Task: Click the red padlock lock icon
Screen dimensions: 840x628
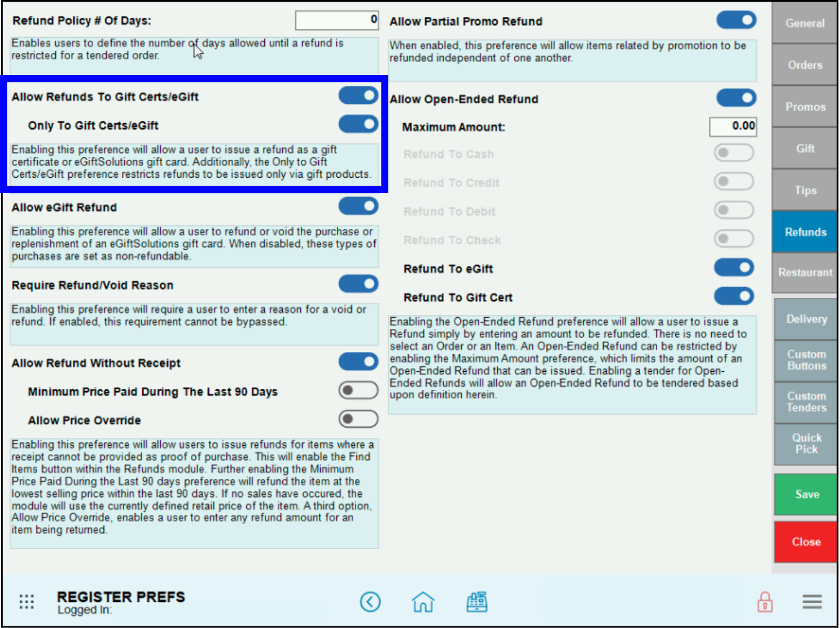Action: click(x=765, y=601)
